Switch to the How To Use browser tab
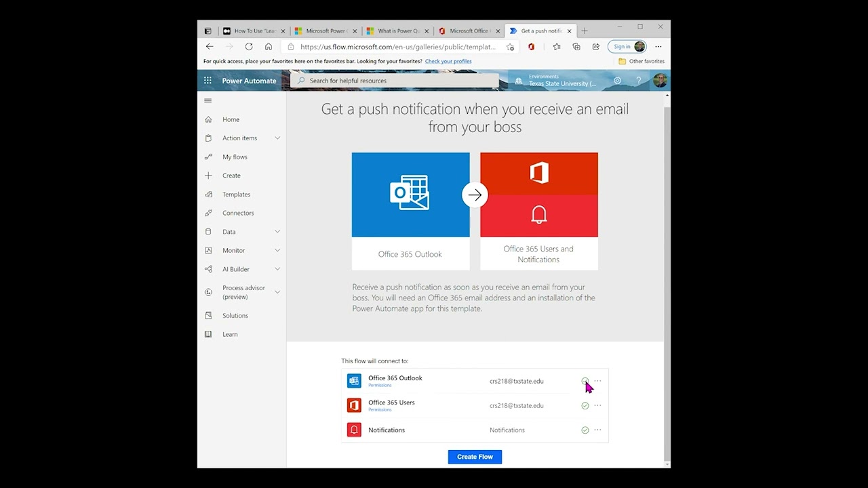 [254, 30]
